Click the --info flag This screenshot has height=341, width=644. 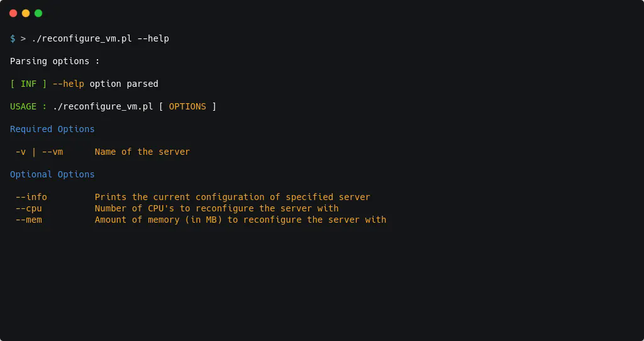pyautogui.click(x=31, y=197)
